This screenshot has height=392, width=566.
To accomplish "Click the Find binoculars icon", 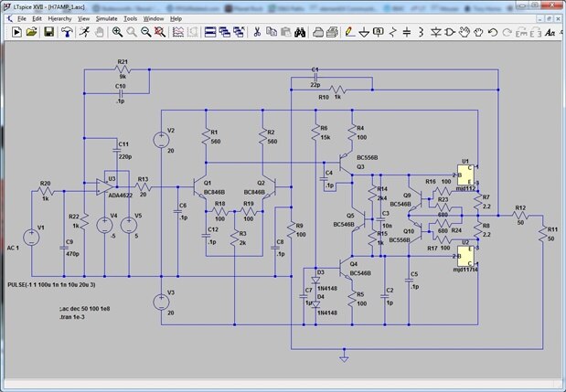I will click(x=304, y=32).
